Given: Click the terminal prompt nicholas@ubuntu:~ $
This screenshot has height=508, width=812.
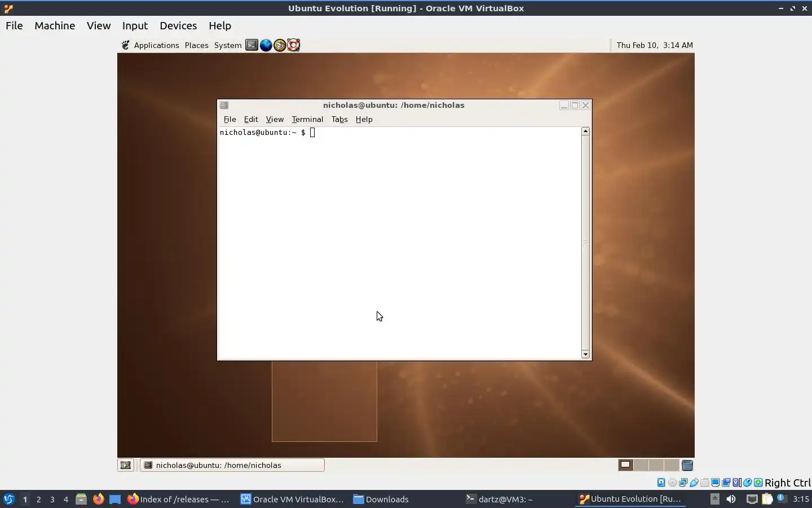Looking at the screenshot, I should 263,132.
